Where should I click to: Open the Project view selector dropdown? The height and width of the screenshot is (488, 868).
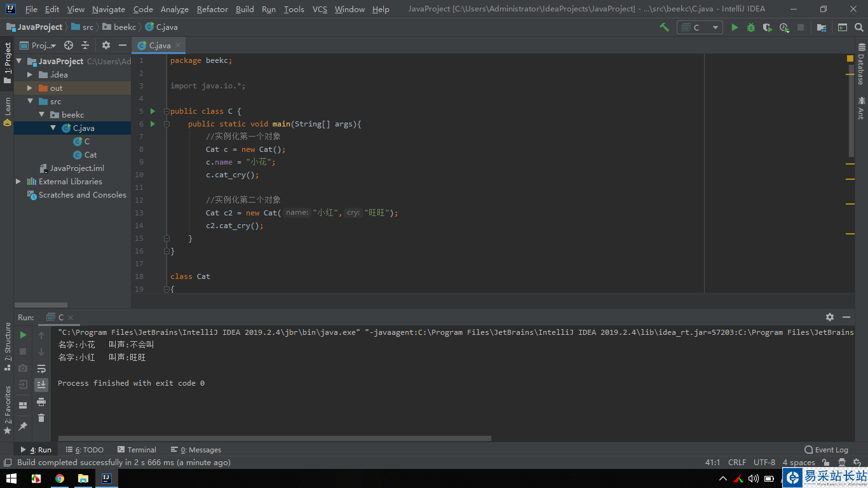(38, 45)
